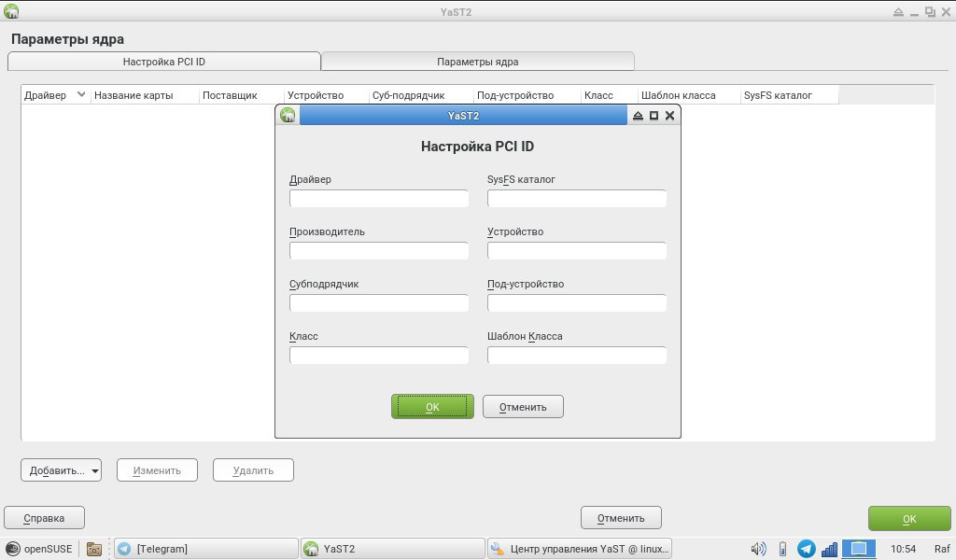Click the volume icon in the system tray

pos(758,549)
